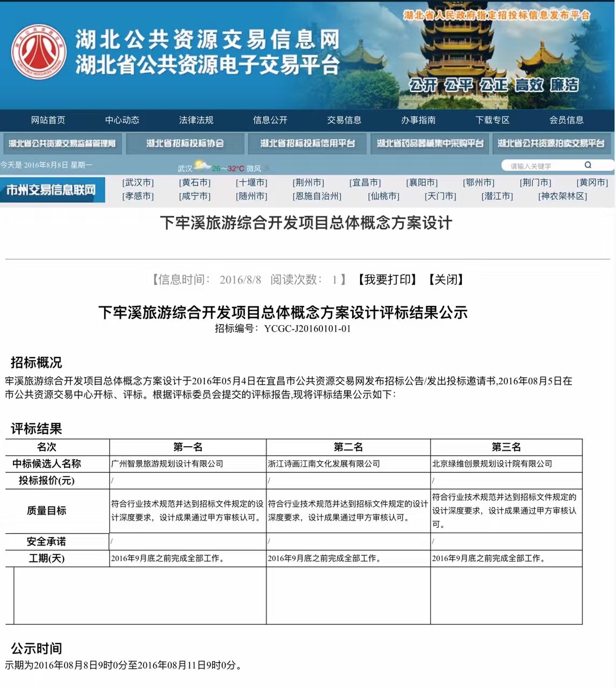
Task: Select the 黄冈市 city link
Action: [592, 183]
